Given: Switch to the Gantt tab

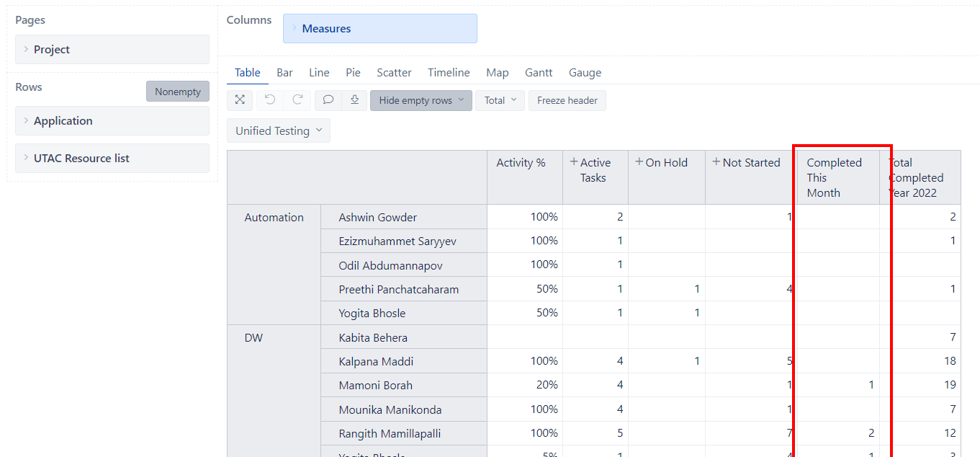Looking at the screenshot, I should coord(539,73).
